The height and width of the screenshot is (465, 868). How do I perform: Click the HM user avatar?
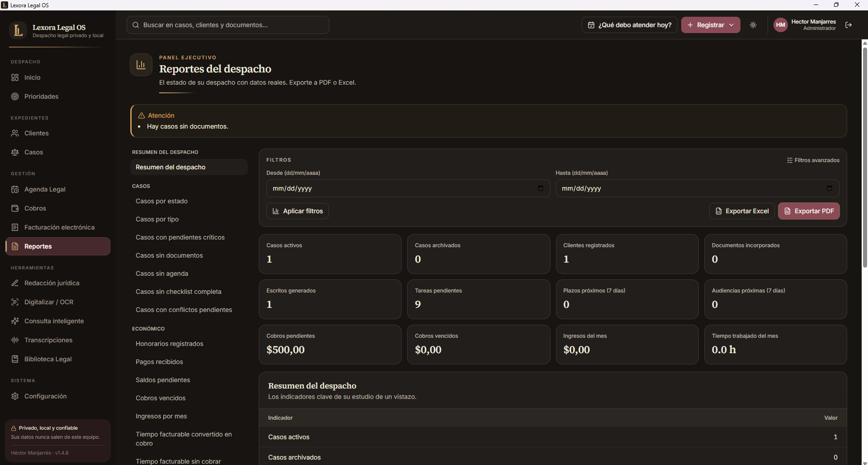point(781,25)
